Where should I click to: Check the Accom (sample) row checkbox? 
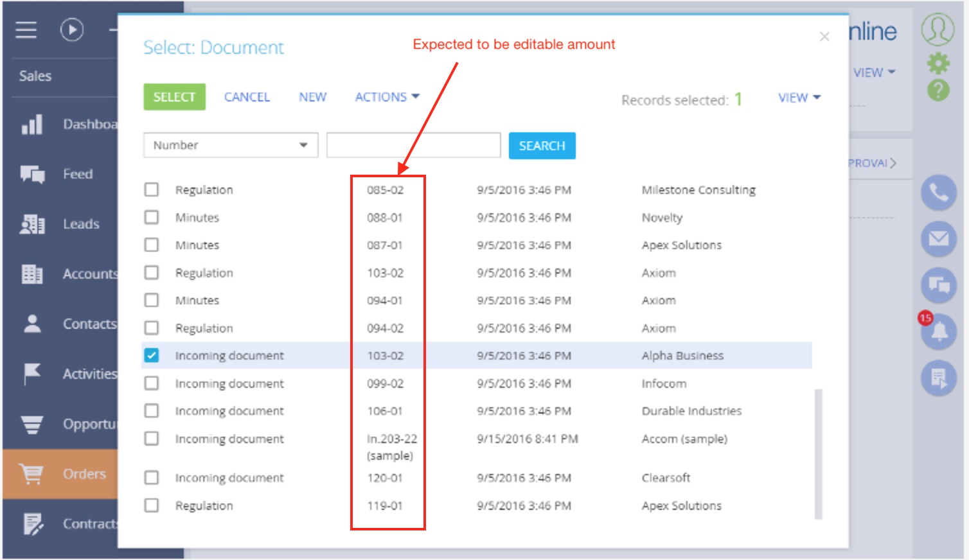pyautogui.click(x=152, y=439)
